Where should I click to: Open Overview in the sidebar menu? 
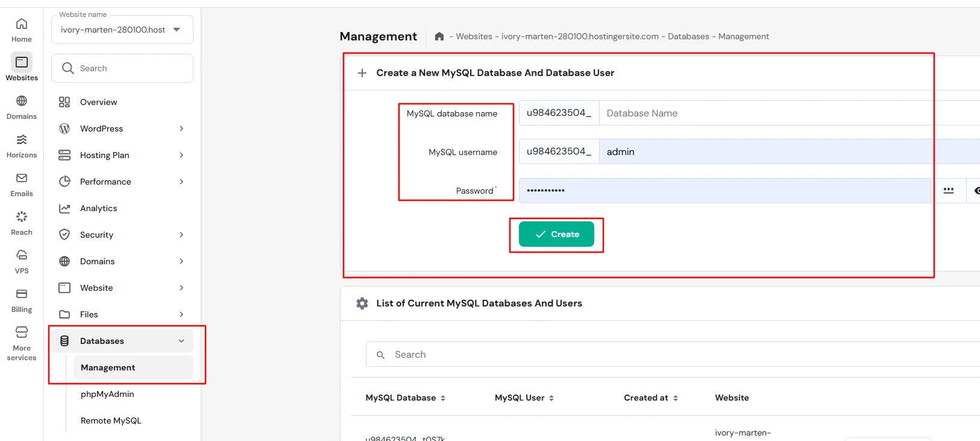coord(99,102)
